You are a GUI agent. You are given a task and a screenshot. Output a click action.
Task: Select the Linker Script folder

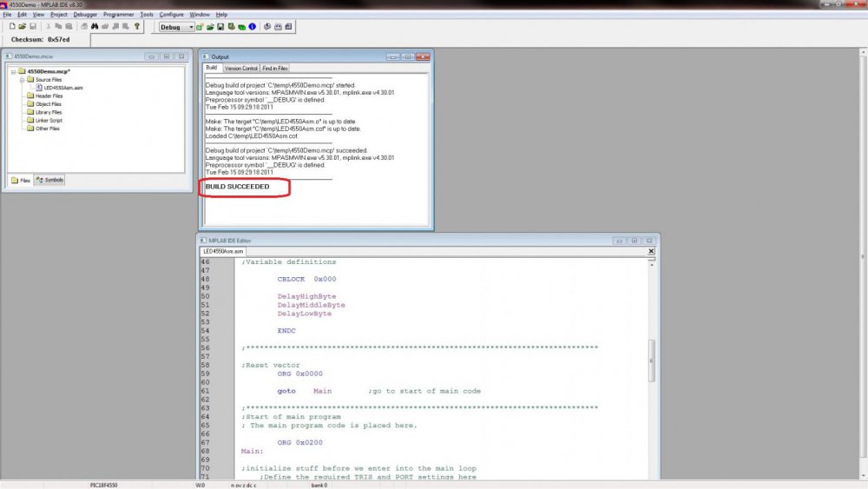[x=44, y=120]
